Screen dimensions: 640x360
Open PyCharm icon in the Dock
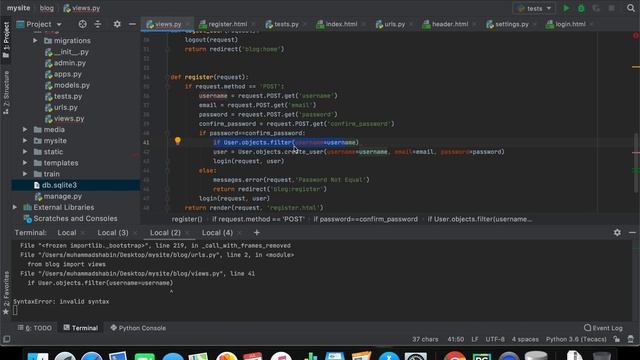tap(482, 356)
